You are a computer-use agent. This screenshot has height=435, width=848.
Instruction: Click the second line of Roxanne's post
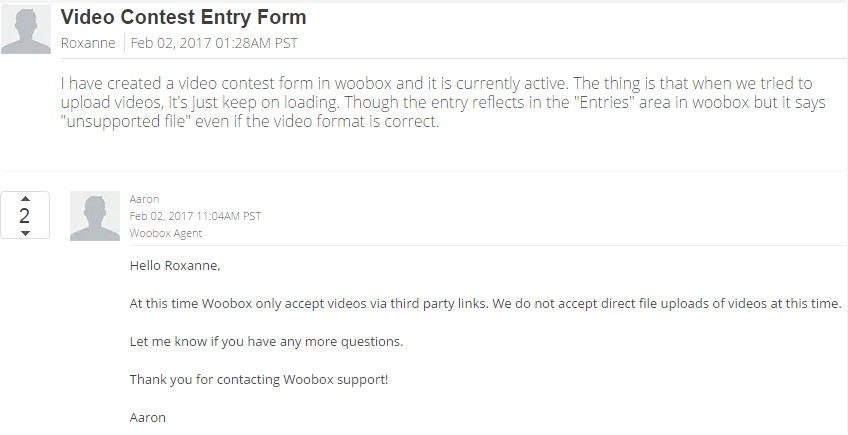point(443,102)
